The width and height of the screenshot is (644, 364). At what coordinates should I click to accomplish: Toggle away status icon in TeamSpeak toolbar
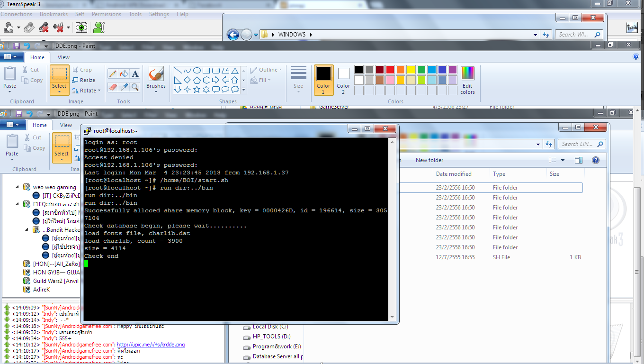[9, 27]
